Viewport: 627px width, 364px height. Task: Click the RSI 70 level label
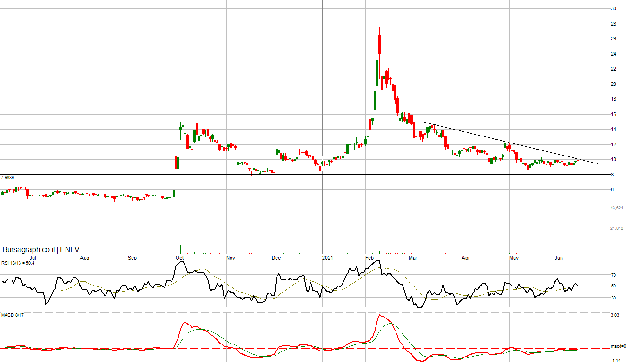point(614,275)
